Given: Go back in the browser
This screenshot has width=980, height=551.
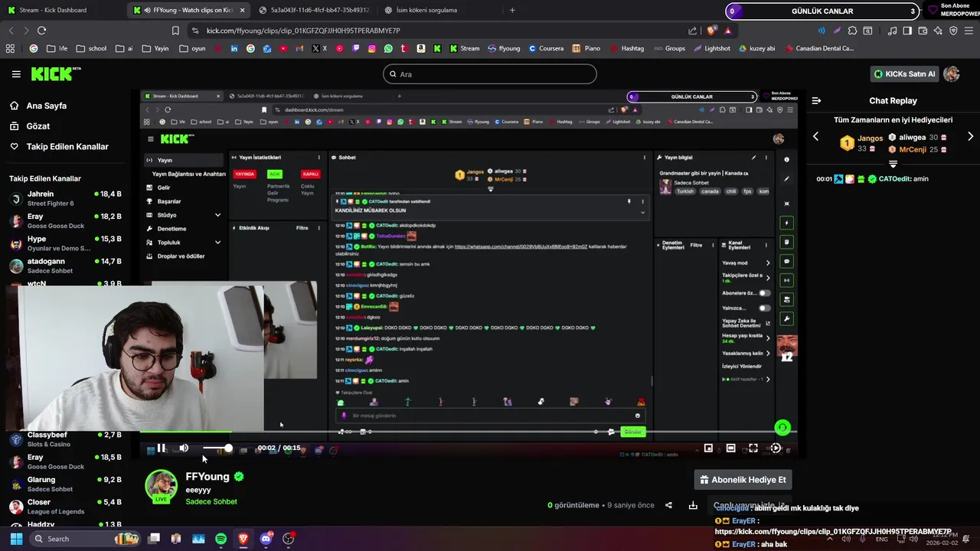Looking at the screenshot, I should click(x=11, y=30).
